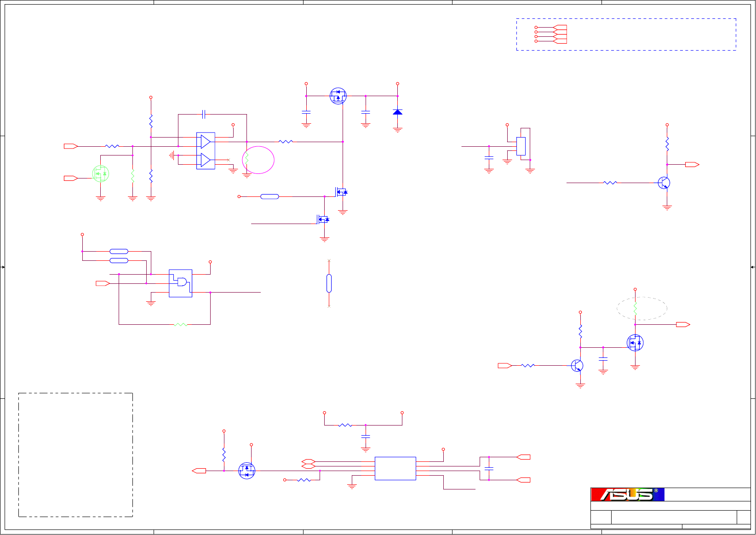
Task: Select the red output port beside the dashed ellipse
Action: point(683,325)
